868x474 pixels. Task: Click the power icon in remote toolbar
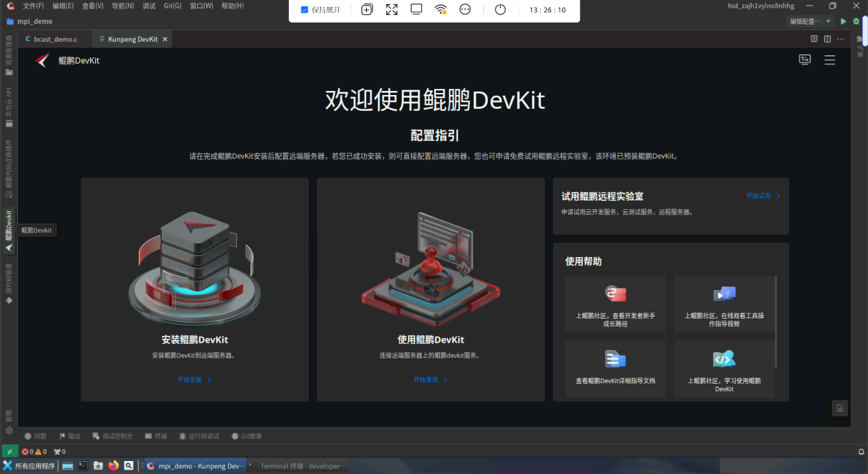click(x=500, y=10)
